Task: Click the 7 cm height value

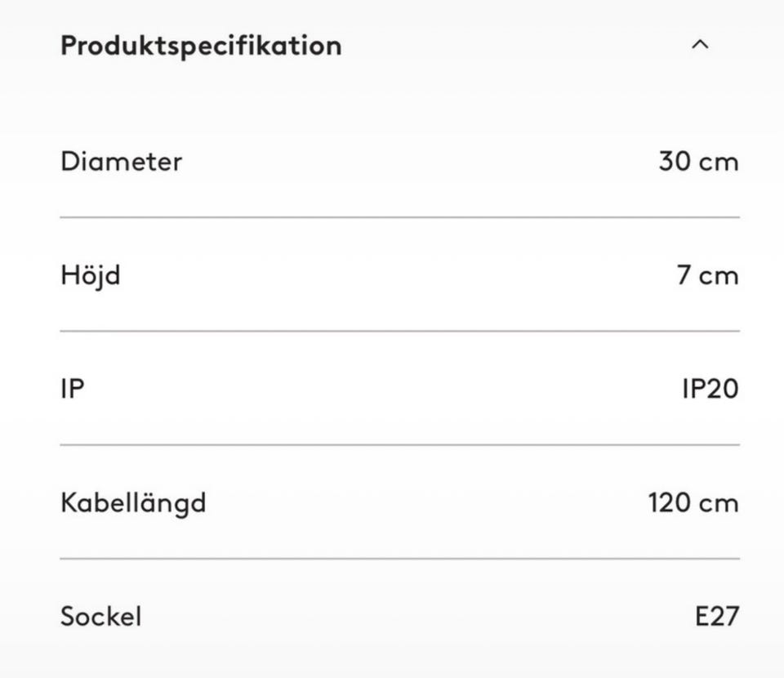Action: [707, 274]
